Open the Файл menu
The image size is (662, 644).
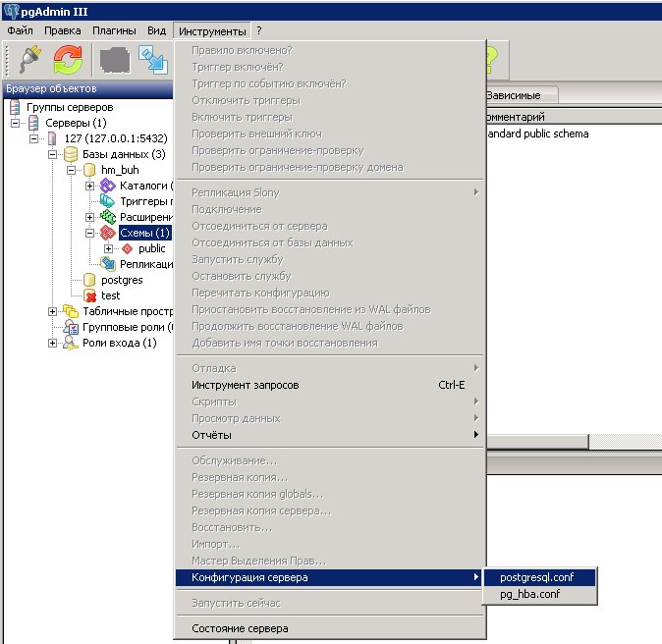20,30
